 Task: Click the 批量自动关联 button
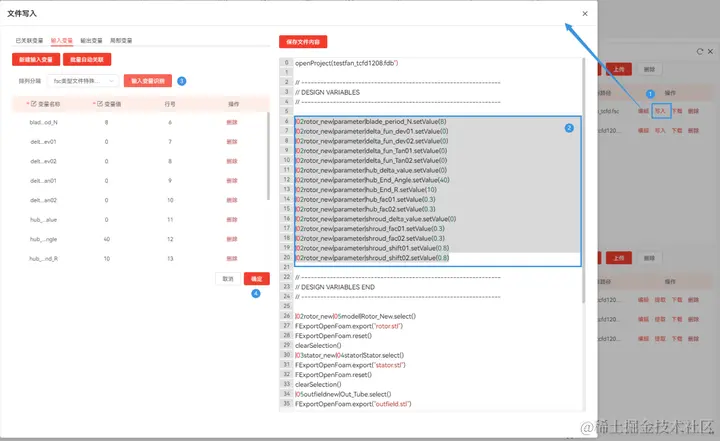point(87,59)
